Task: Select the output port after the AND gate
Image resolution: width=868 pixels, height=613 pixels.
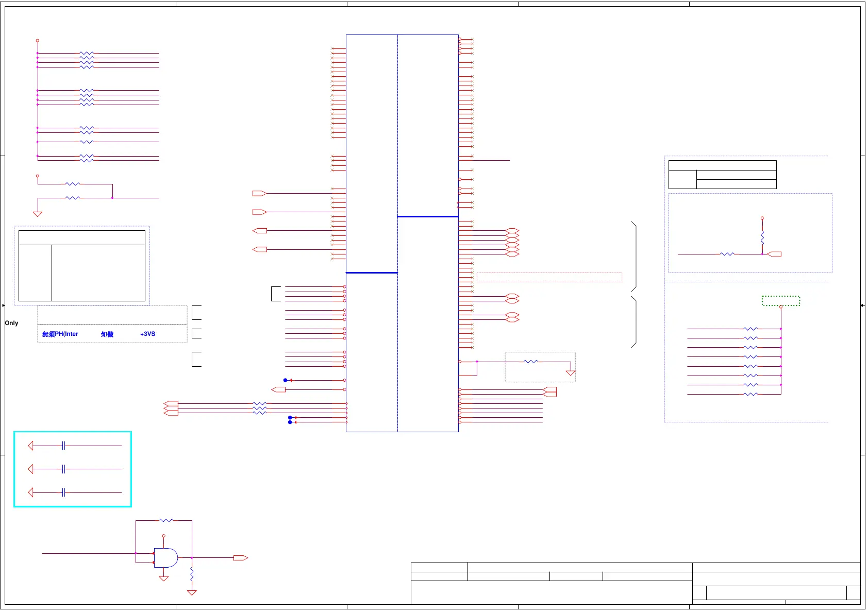Action: coord(241,558)
